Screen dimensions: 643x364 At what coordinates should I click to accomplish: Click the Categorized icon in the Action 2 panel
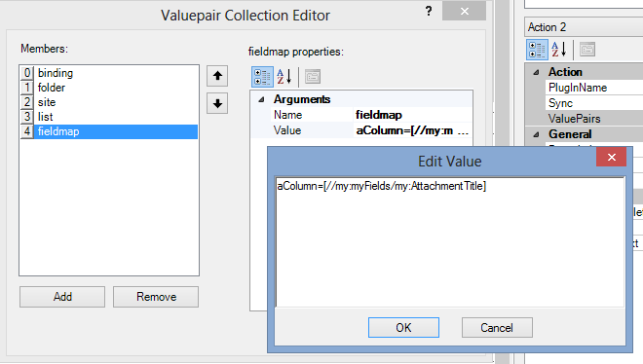(x=537, y=50)
